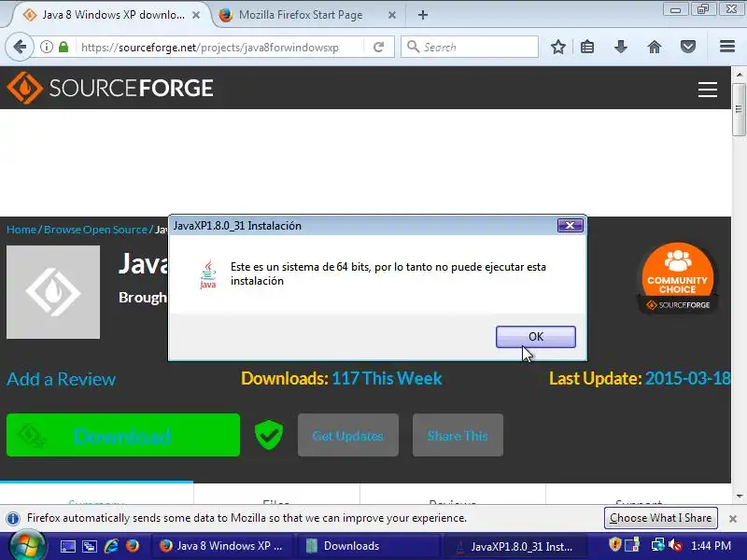Click the green padlock security icon
747x560 pixels.
point(63,48)
